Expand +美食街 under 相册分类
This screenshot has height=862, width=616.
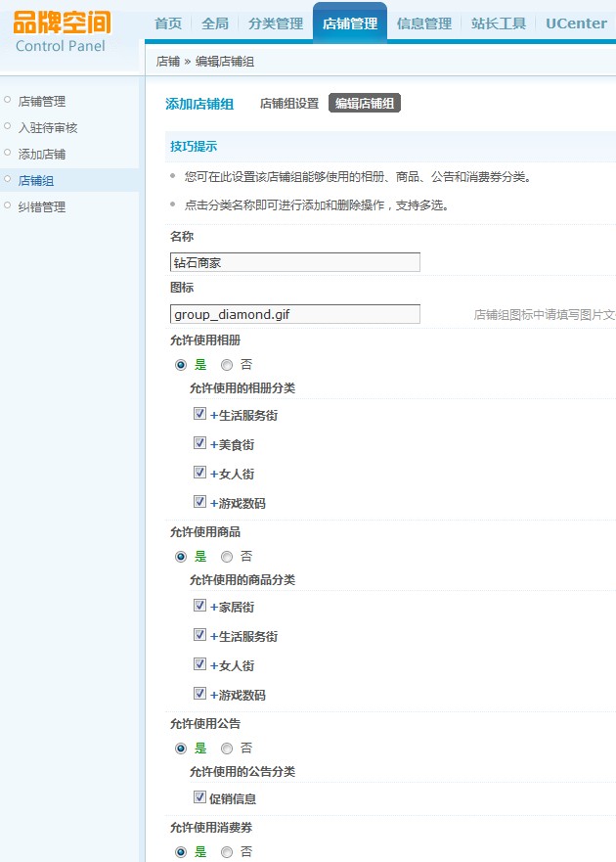(232, 445)
